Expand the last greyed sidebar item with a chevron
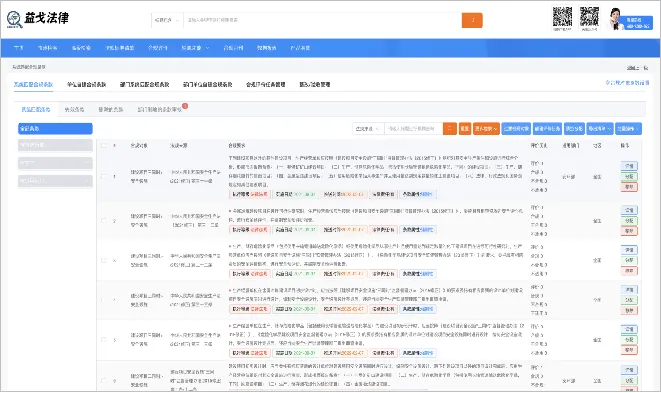This screenshot has width=661, height=393. [55, 181]
